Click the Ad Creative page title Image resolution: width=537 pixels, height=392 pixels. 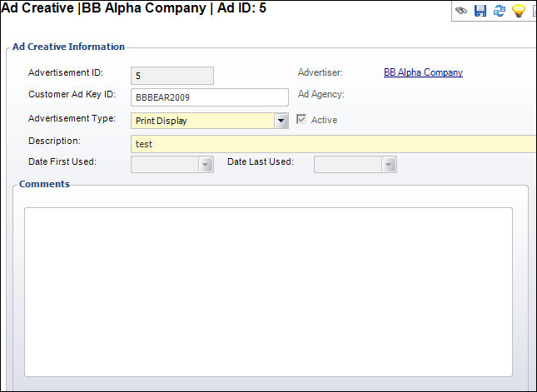pos(133,7)
